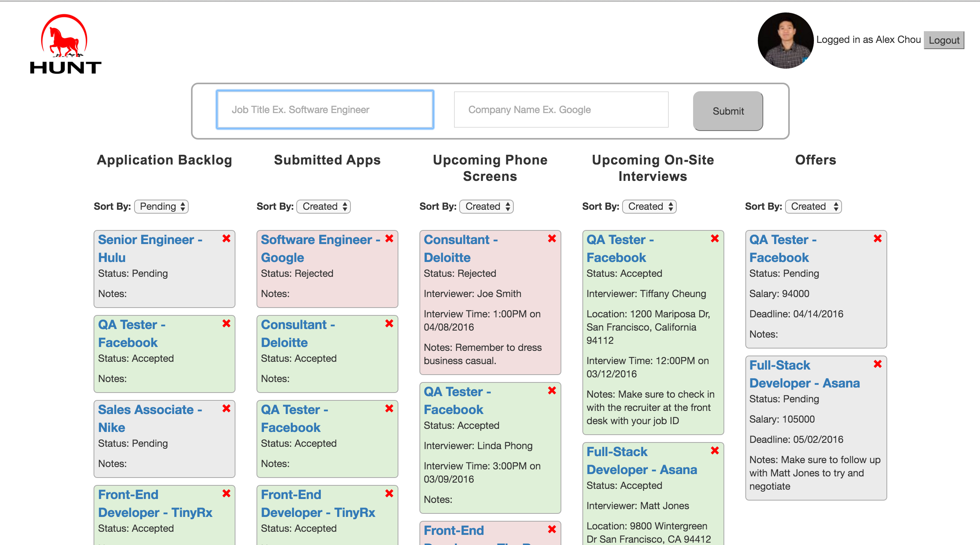Delete the Consultant - Deloitte phone screen card
The image size is (980, 545).
coord(552,239)
